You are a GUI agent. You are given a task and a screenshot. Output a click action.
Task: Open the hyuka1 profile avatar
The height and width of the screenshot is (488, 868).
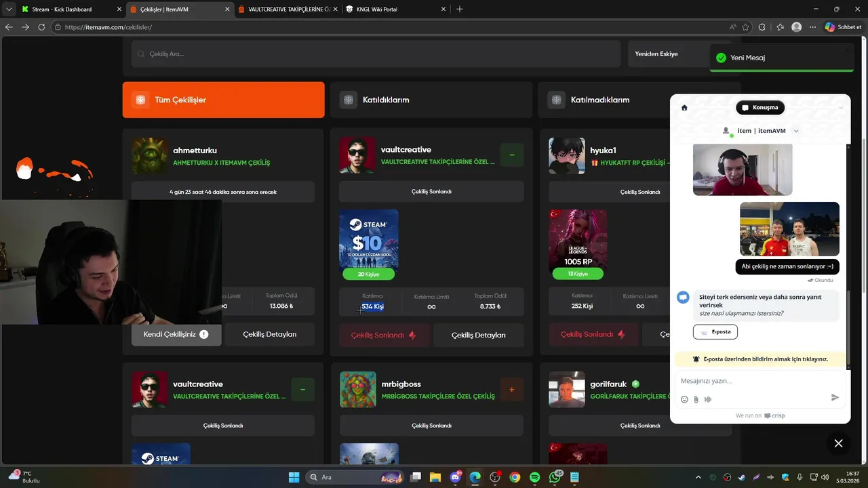tap(566, 156)
